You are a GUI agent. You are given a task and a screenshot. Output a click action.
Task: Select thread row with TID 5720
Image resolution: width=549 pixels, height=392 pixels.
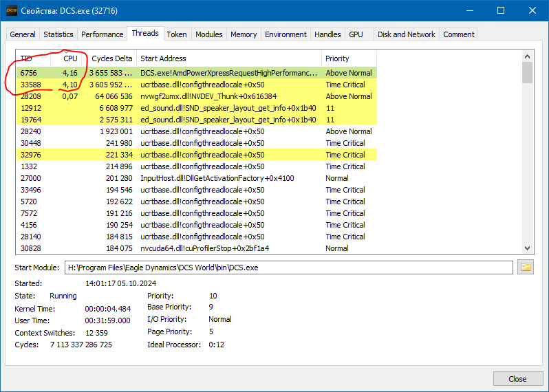pos(197,202)
